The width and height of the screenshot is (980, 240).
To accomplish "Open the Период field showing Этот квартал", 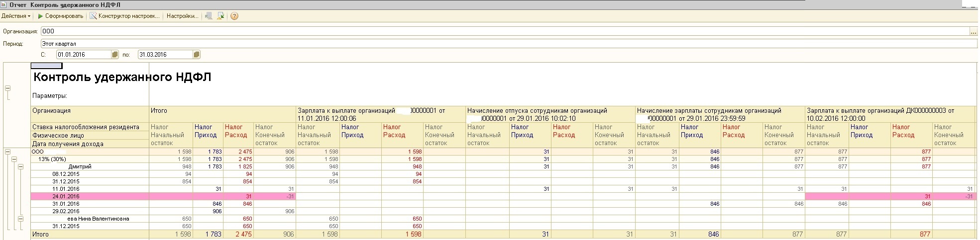I will (509, 44).
